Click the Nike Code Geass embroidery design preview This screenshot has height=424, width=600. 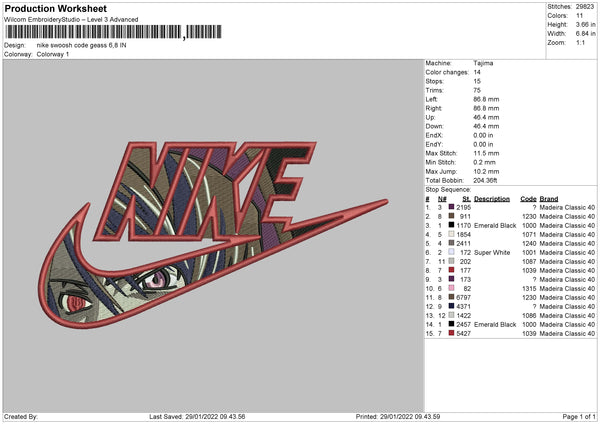[x=214, y=235]
